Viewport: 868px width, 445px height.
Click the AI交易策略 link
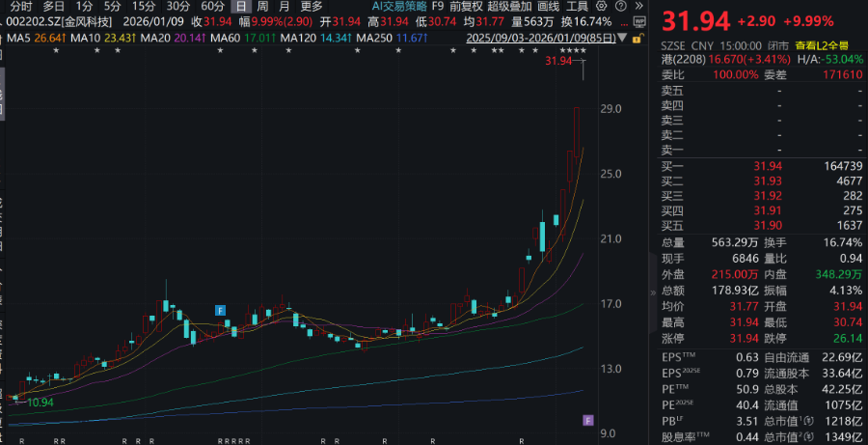pos(399,6)
